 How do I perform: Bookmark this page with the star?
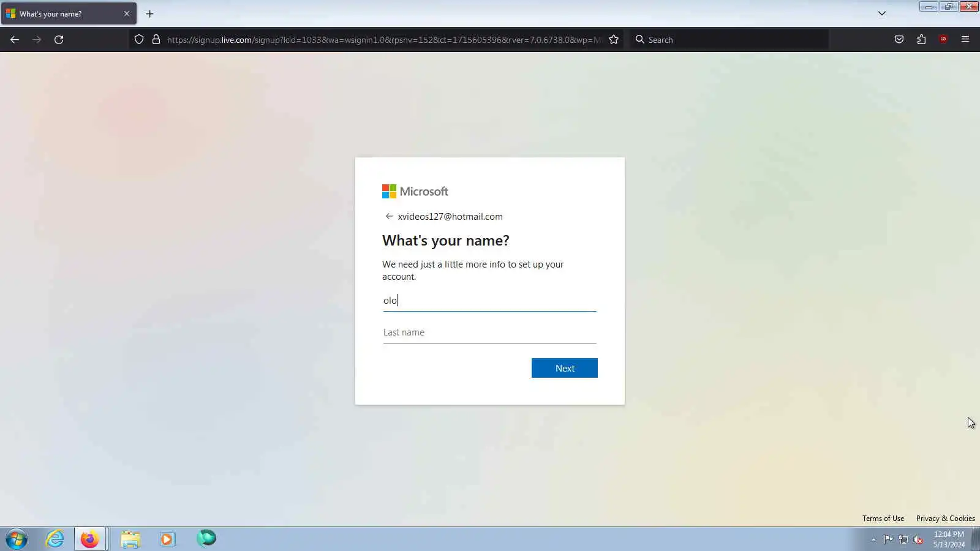pyautogui.click(x=614, y=40)
